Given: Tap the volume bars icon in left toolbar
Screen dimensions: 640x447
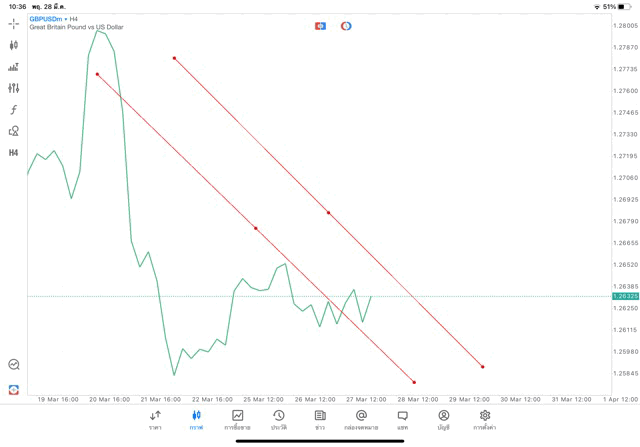Looking at the screenshot, I should 13,67.
